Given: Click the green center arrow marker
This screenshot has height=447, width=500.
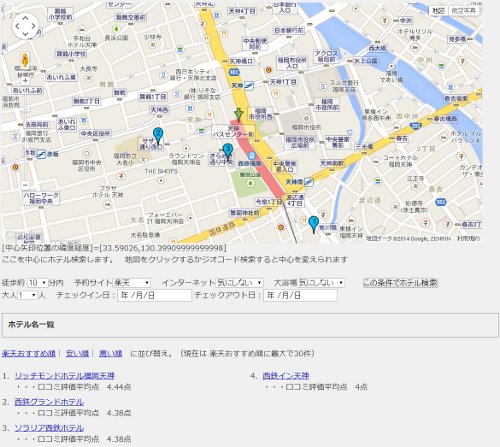Looking at the screenshot, I should point(238,115).
